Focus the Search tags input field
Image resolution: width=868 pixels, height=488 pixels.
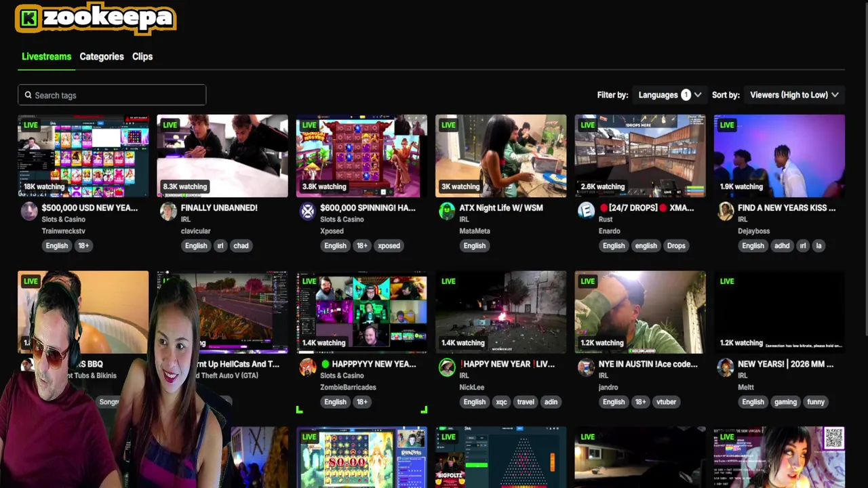[112, 95]
